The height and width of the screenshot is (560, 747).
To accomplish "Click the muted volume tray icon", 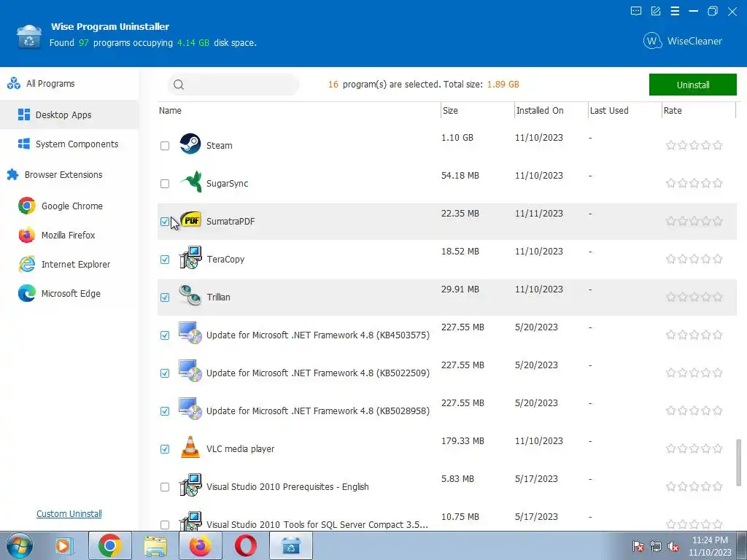I will (x=673, y=547).
